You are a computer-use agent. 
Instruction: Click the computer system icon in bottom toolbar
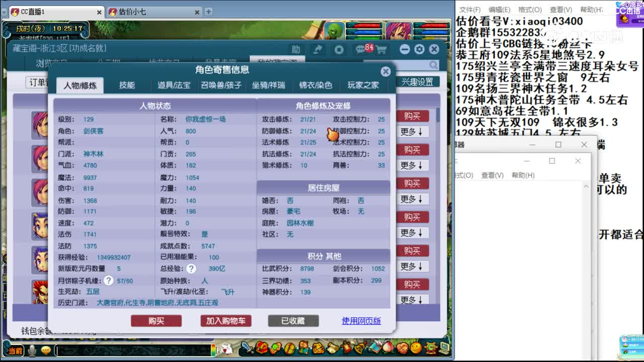pos(444,347)
